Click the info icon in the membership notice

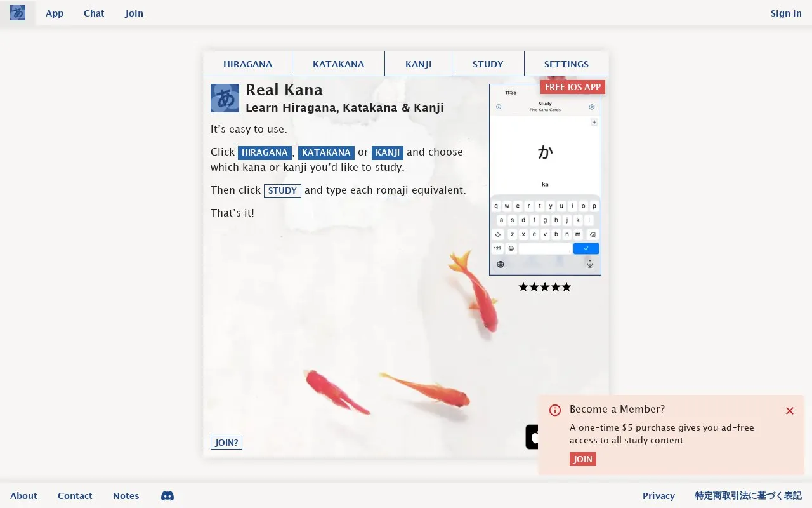point(555,410)
